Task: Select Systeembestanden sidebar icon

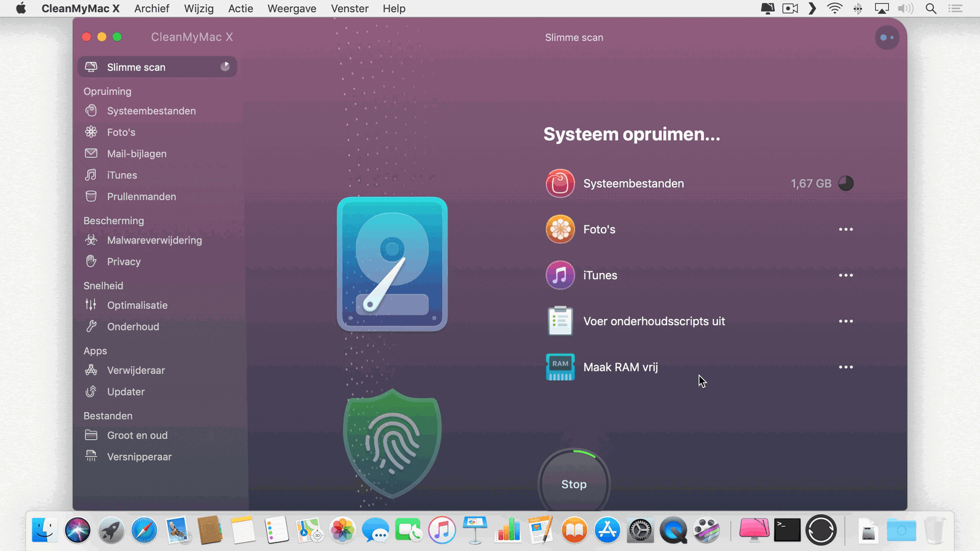Action: coord(91,111)
